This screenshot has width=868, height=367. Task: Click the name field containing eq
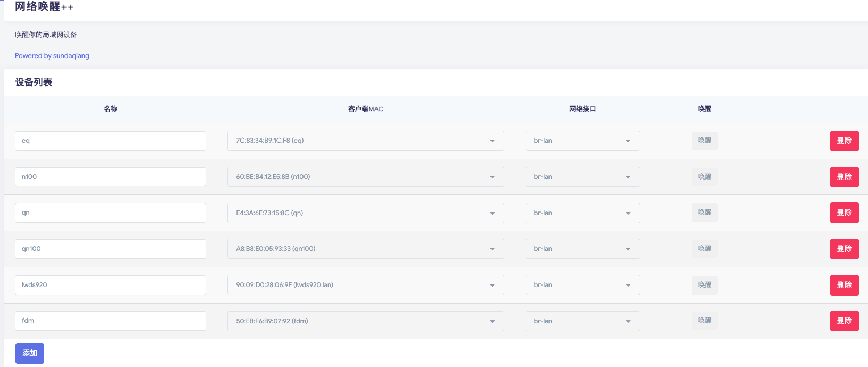point(110,141)
